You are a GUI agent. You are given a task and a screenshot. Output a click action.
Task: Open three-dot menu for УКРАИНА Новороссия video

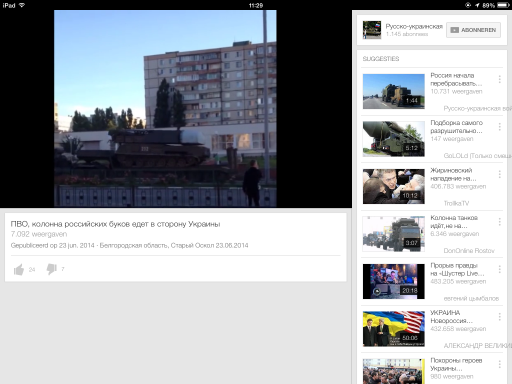[499, 317]
